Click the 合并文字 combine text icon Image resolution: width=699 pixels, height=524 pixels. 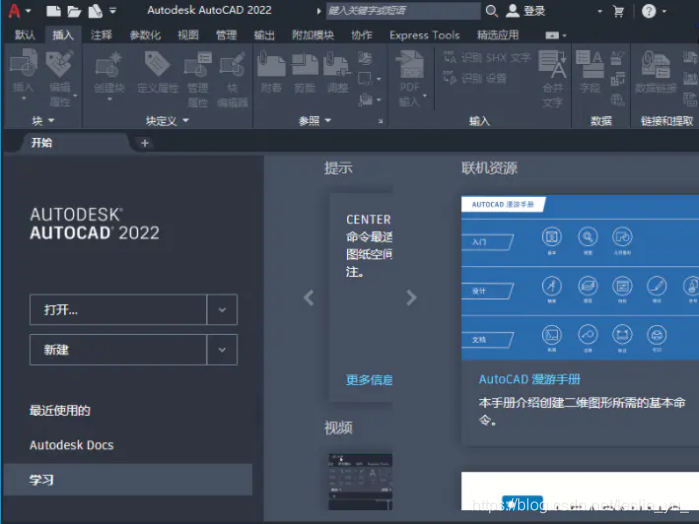click(552, 73)
